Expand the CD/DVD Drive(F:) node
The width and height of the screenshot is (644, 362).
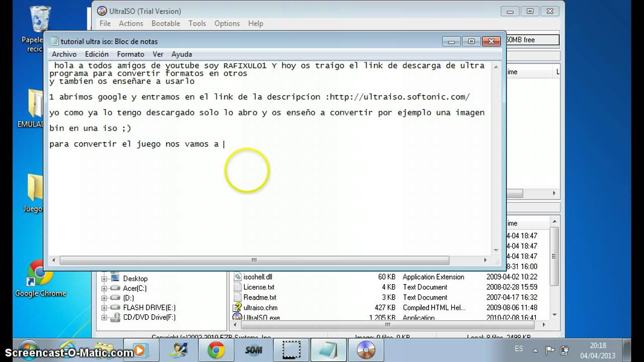[104, 317]
